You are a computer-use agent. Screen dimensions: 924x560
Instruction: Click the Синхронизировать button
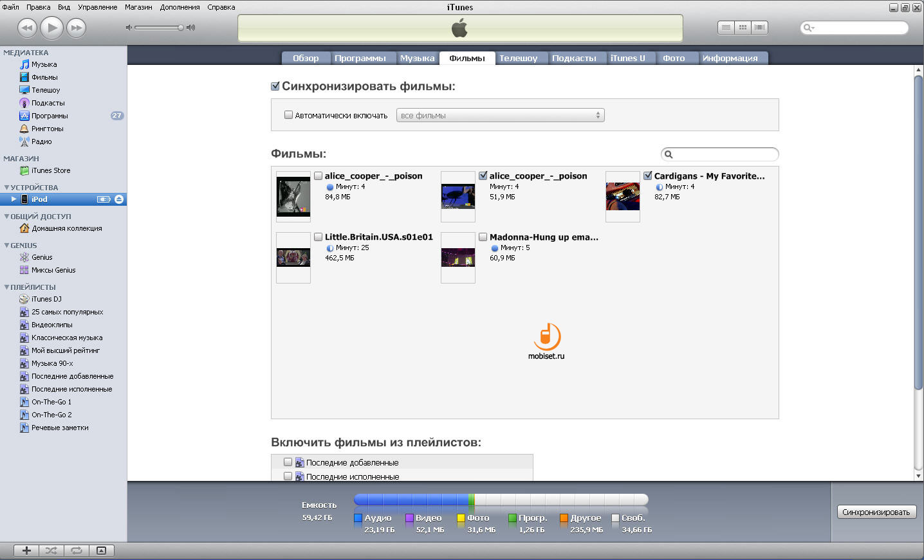(x=876, y=512)
